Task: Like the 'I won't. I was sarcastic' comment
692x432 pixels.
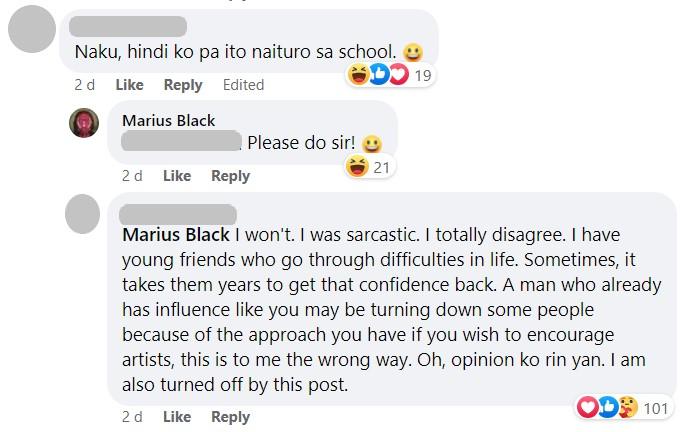Action: point(177,417)
